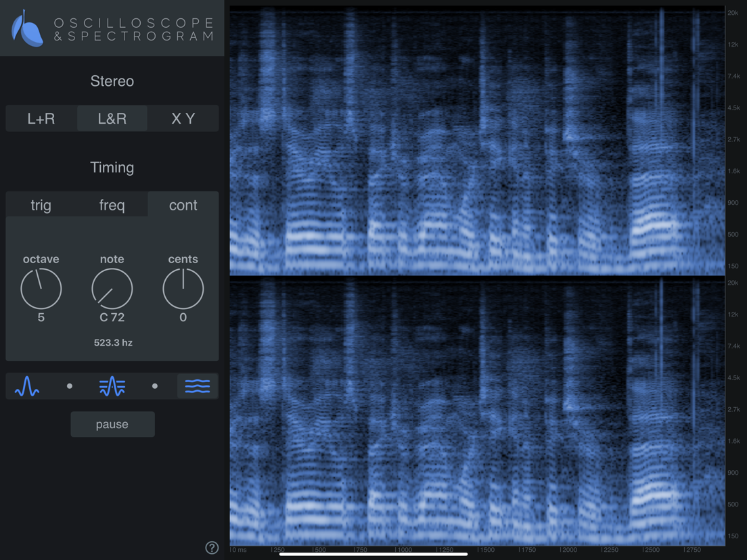The width and height of the screenshot is (747, 560).
Task: Click the dot between spectrum and spectrogram icons
Action: (x=154, y=386)
